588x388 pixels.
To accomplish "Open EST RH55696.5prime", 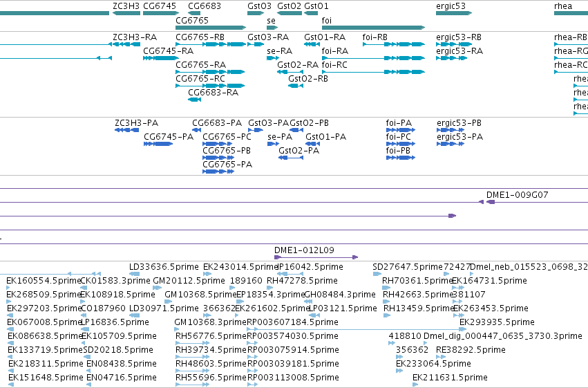I will click(x=192, y=385).
